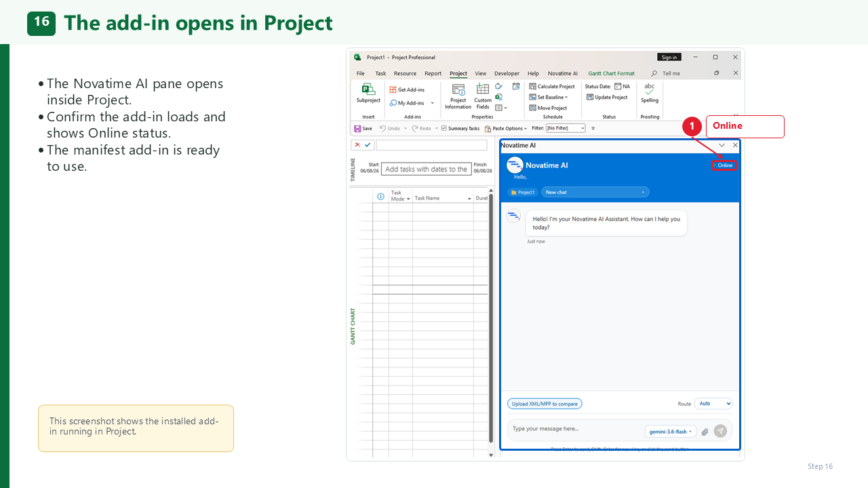Click Redo in quick access toolbar

point(421,128)
